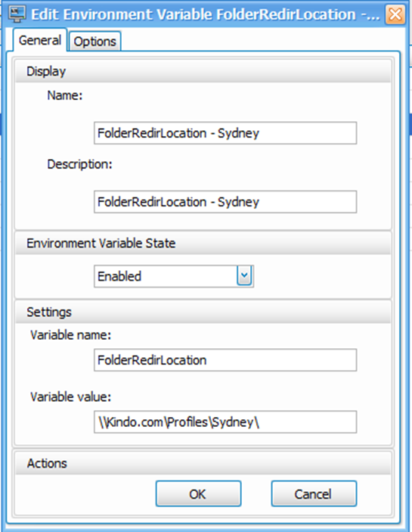Select the Variable name field
Viewport: 412px width, 532px height.
click(225, 360)
